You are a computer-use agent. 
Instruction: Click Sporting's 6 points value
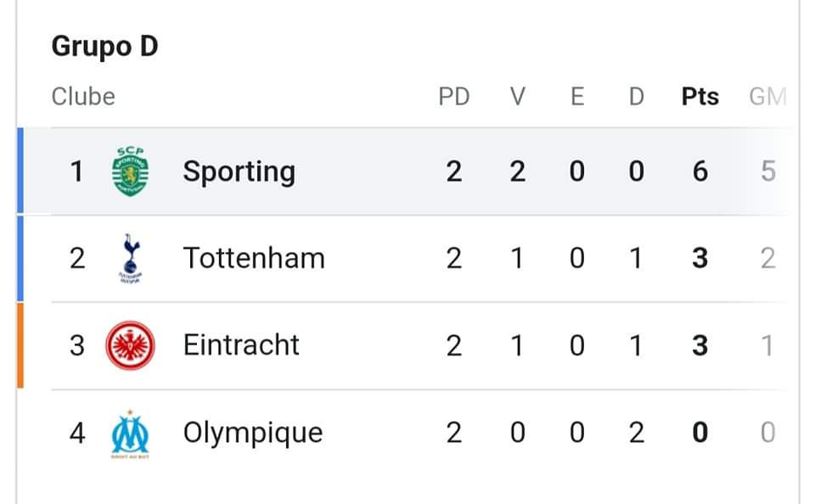[x=700, y=171]
